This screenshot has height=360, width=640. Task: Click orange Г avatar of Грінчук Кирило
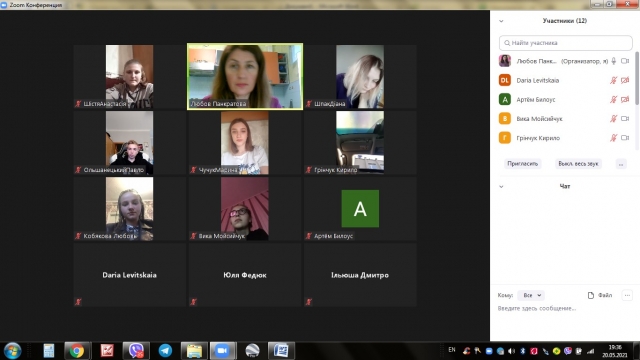[x=505, y=138]
